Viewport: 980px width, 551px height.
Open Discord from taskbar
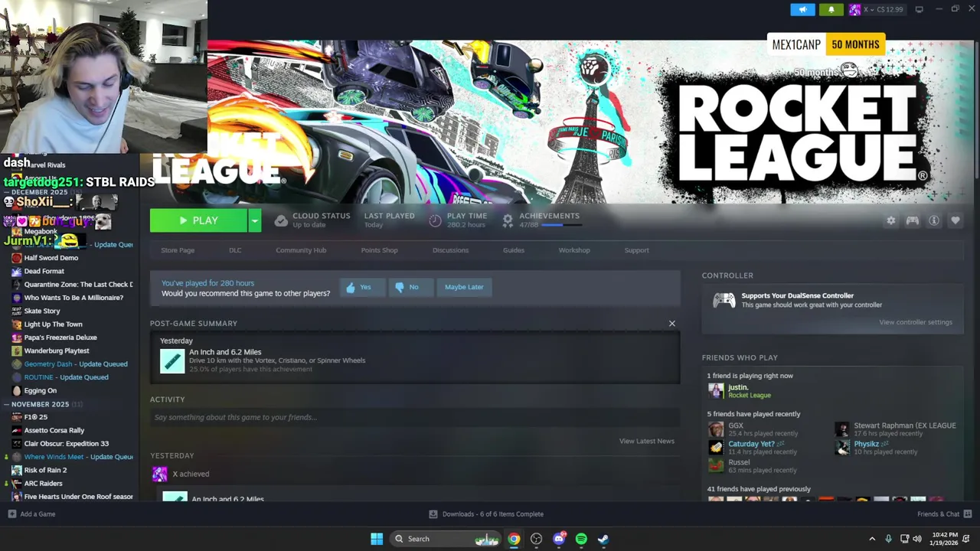click(559, 539)
